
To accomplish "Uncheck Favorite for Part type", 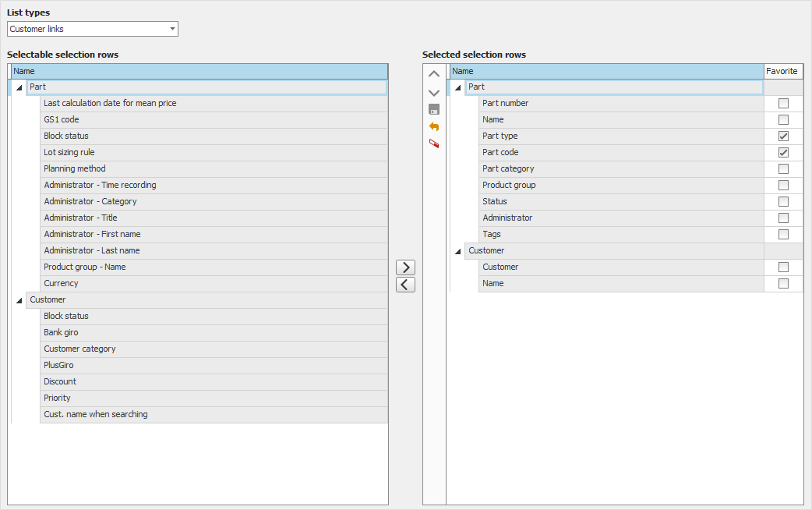I will click(783, 136).
